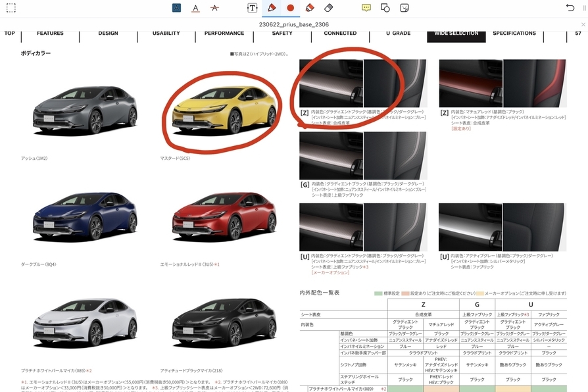
Task: Undo the last annotation
Action: [570, 8]
